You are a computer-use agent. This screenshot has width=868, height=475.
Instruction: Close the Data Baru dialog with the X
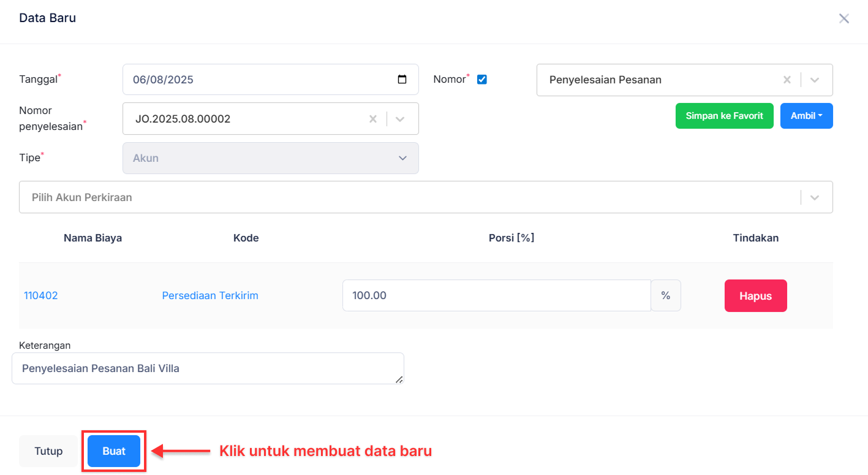pos(843,18)
